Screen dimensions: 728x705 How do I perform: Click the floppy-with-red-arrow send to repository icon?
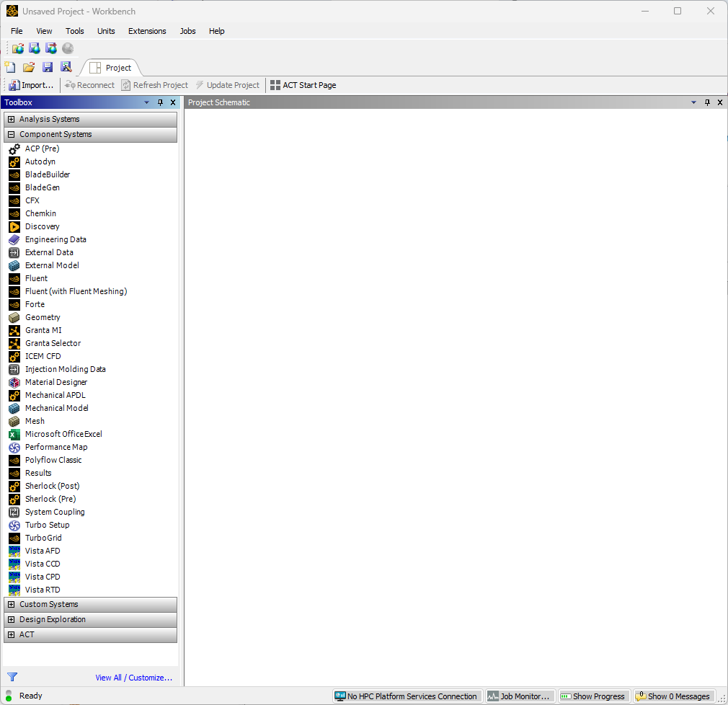(51, 48)
